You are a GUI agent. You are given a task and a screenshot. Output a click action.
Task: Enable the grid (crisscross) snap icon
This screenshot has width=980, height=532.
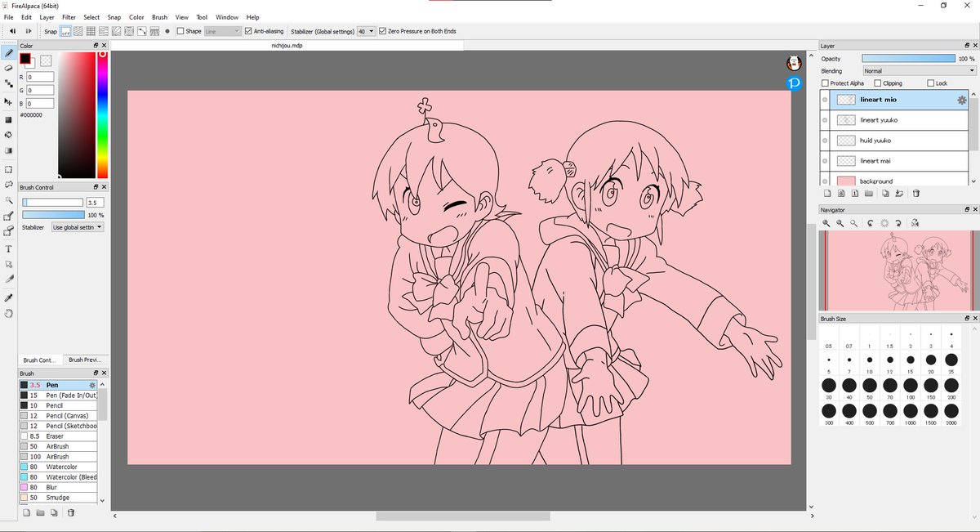(91, 31)
